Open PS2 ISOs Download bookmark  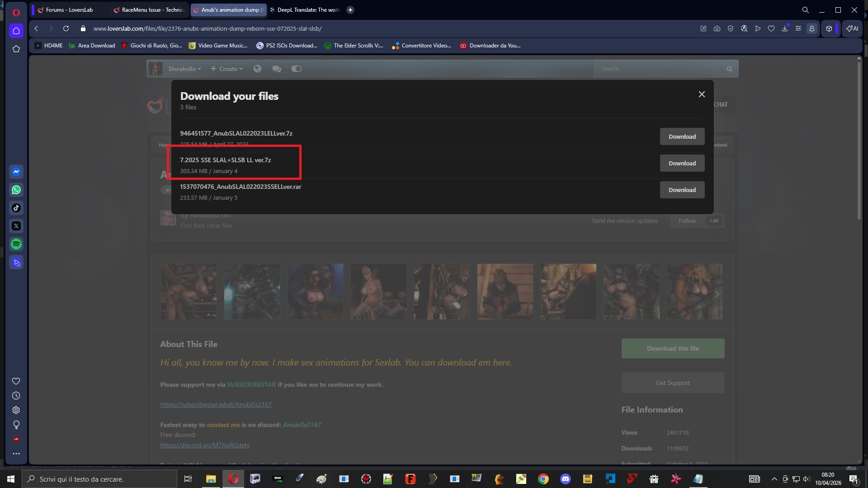point(287,46)
